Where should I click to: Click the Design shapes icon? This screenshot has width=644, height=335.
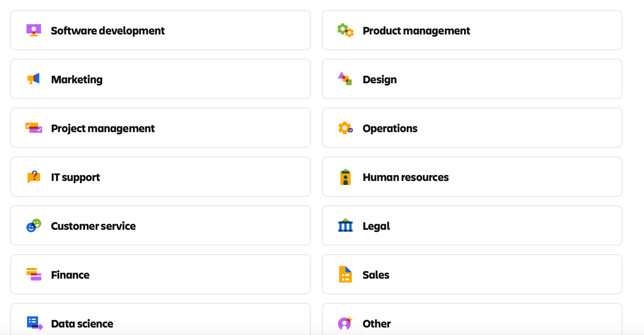click(x=345, y=79)
